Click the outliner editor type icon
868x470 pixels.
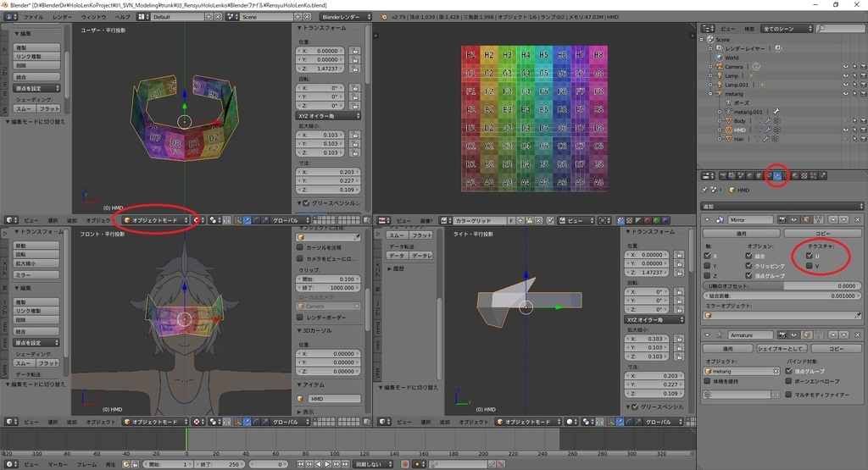pos(708,29)
